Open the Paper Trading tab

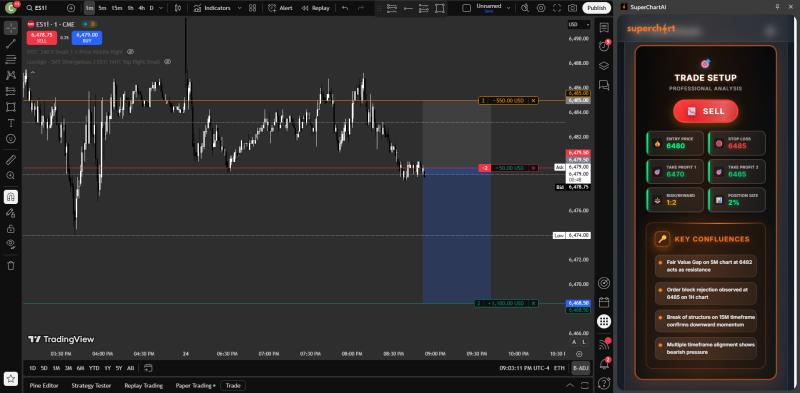click(195, 385)
